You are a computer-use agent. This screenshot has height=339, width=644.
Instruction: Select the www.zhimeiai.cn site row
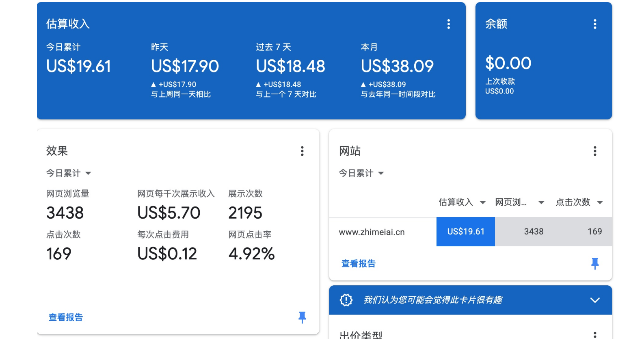(x=470, y=232)
